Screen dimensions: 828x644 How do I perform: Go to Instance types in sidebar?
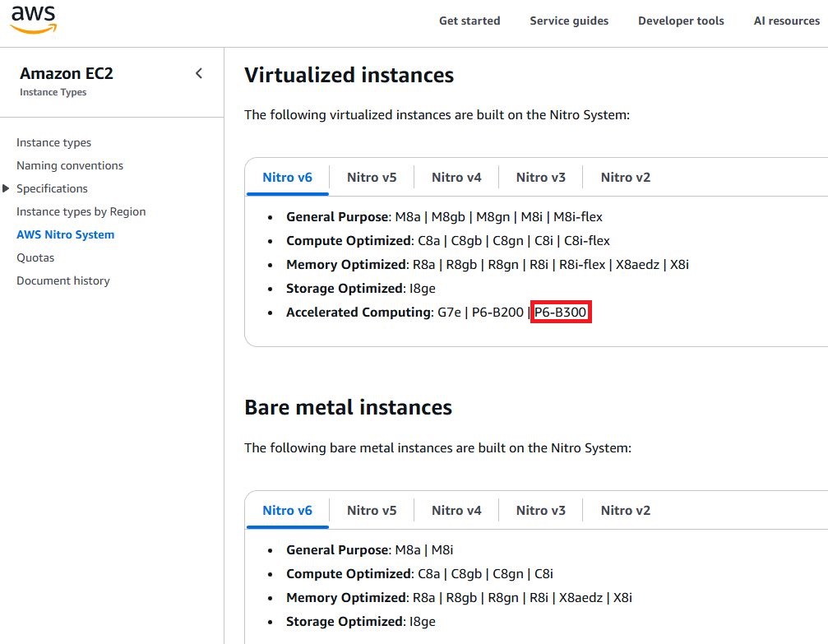pos(53,142)
